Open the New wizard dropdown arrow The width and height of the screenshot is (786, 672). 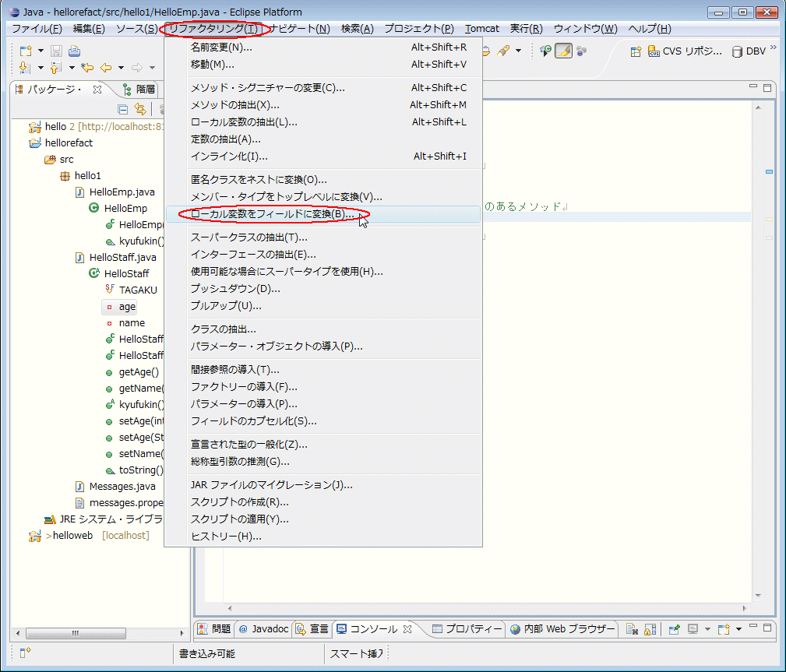click(41, 51)
